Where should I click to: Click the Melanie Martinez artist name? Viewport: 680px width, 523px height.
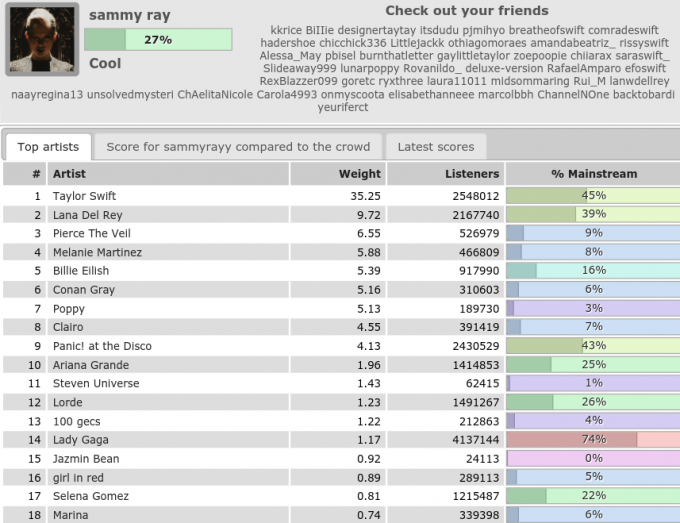pyautogui.click(x=97, y=252)
